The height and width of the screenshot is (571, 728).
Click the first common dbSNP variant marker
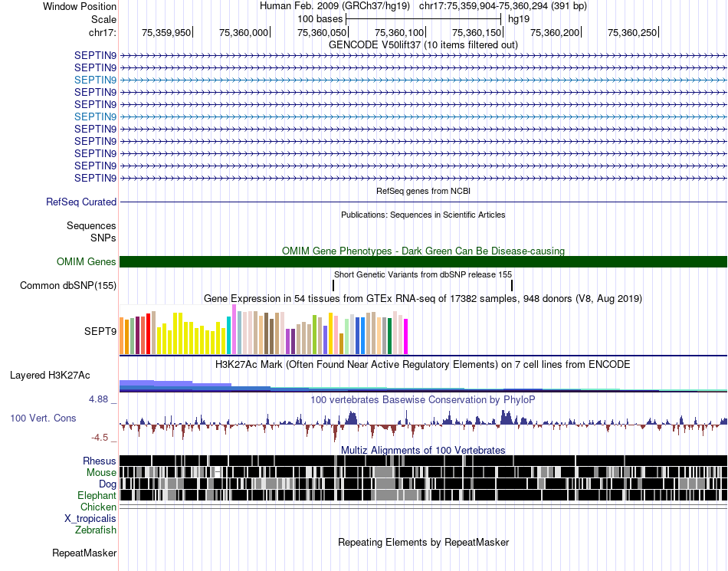point(333,285)
